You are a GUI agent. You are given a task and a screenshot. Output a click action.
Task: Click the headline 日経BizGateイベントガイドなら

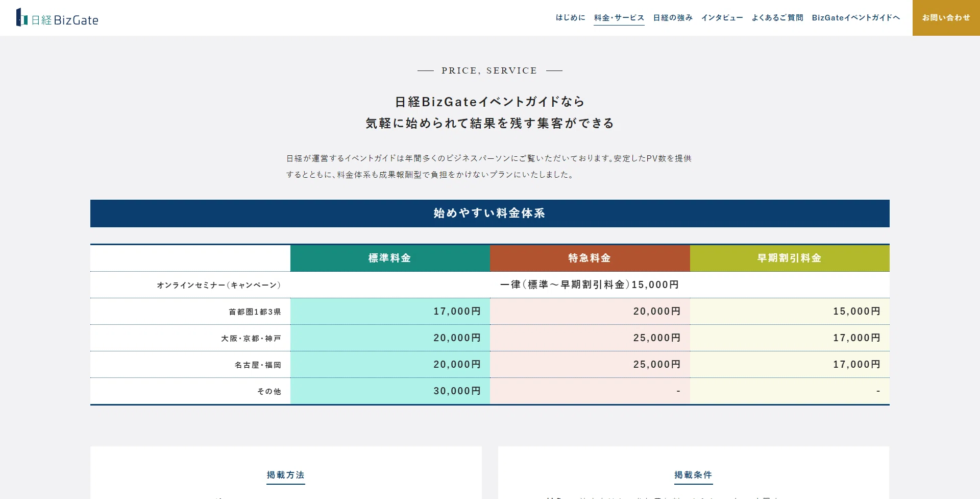click(x=490, y=102)
